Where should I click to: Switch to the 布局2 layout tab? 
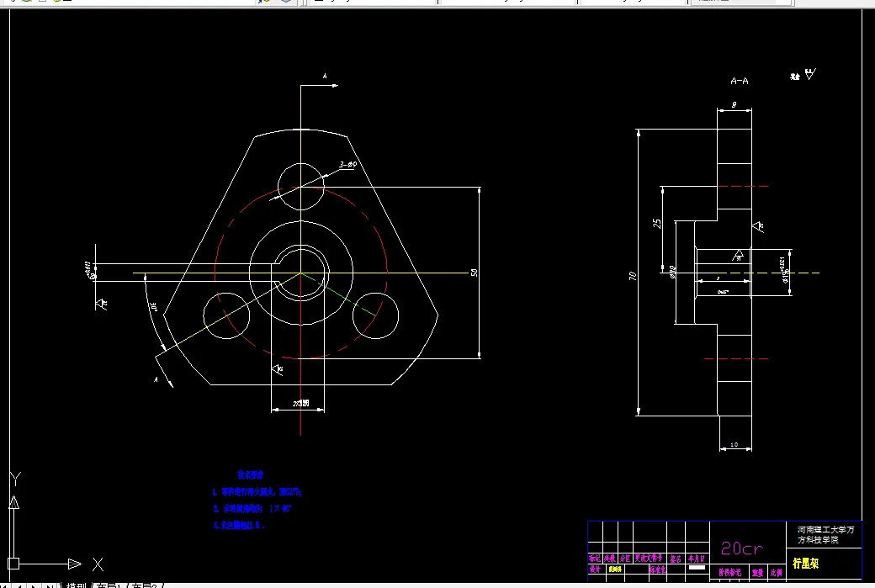click(144, 585)
